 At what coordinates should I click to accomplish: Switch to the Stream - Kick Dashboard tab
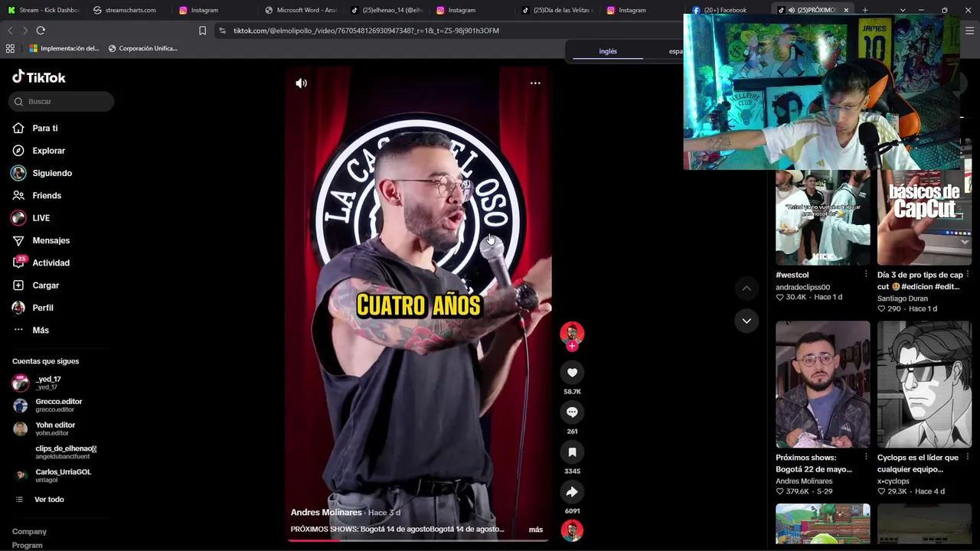pos(43,10)
